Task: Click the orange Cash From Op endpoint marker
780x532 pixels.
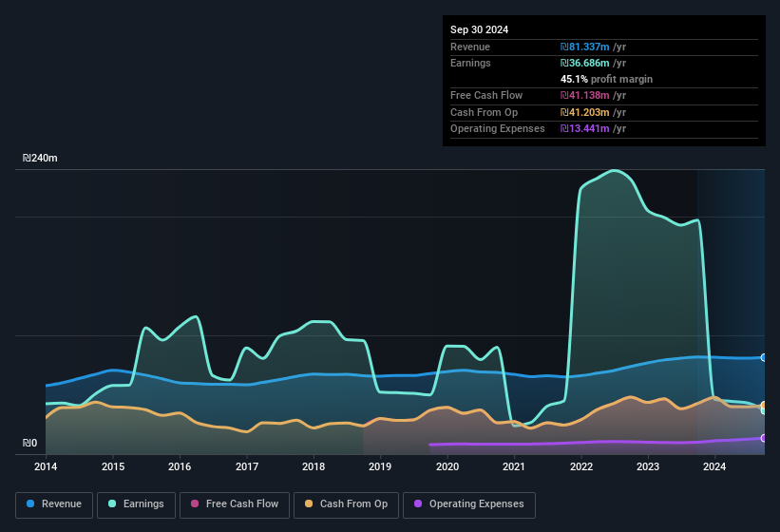Action: click(764, 406)
